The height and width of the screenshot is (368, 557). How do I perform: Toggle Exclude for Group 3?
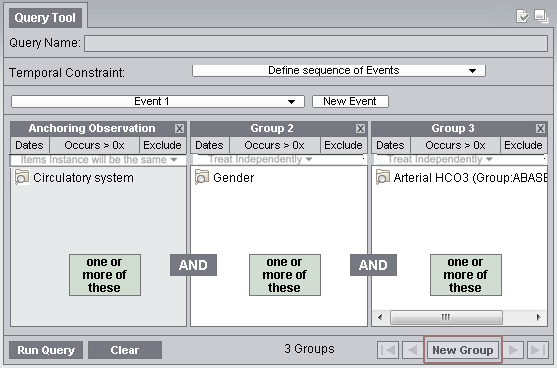pyautogui.click(x=523, y=145)
